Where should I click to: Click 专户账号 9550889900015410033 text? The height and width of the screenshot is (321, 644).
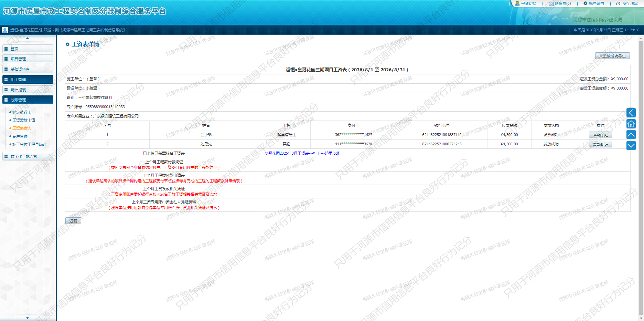tap(96, 107)
